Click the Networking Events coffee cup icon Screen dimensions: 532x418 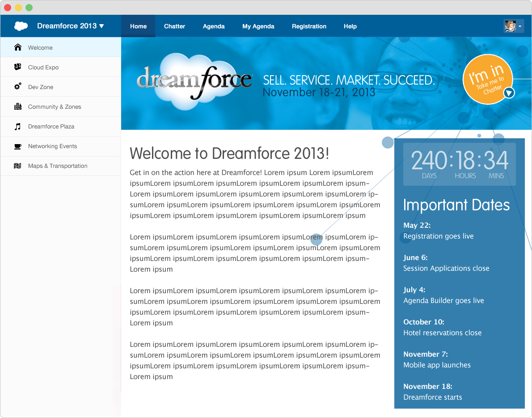pyautogui.click(x=17, y=146)
